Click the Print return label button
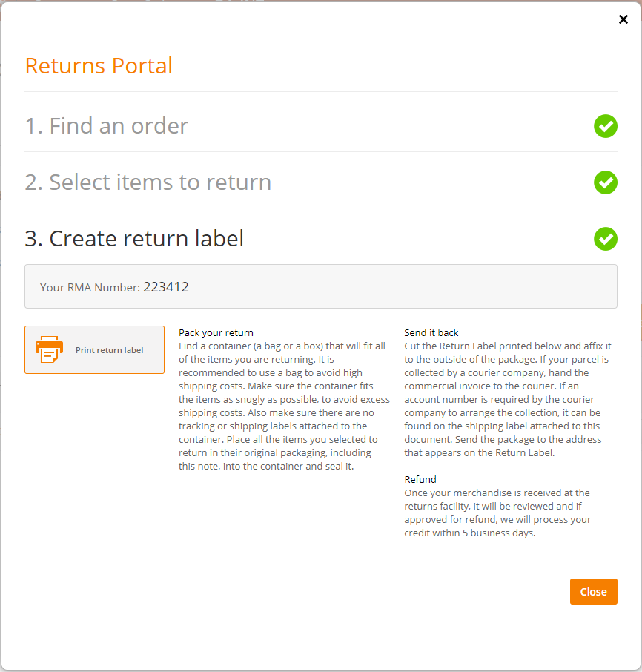The width and height of the screenshot is (642, 672). 94,349
